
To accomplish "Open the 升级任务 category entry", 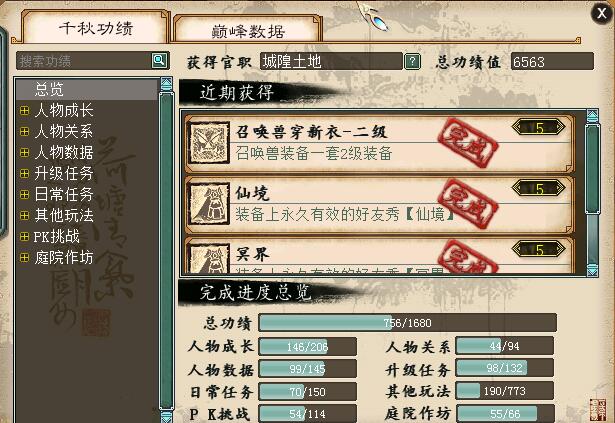I will (64, 173).
